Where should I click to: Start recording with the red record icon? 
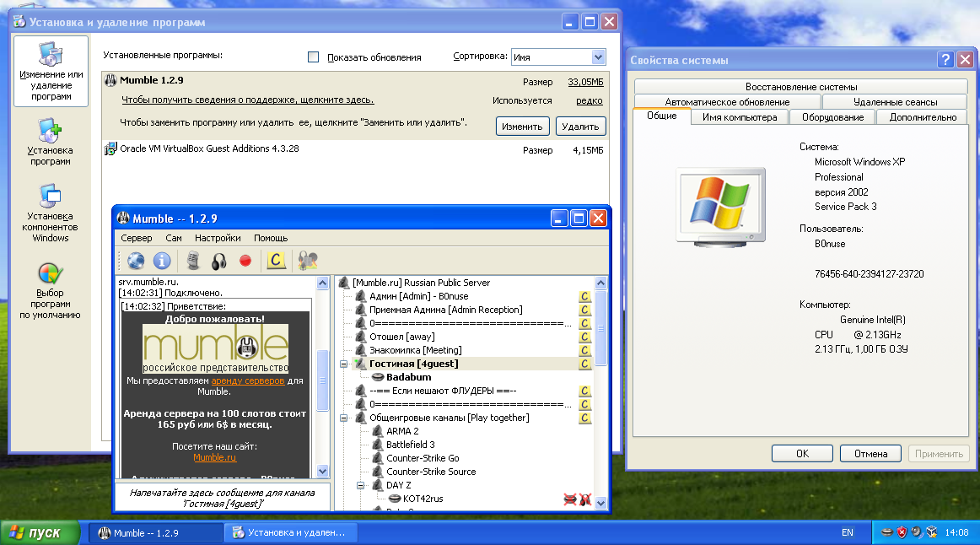(x=245, y=261)
